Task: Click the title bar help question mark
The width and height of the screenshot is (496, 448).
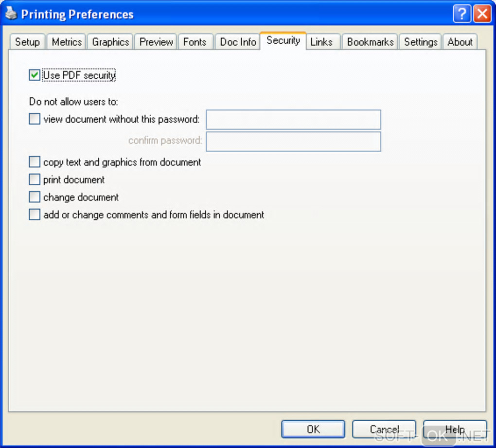Action: coord(461,14)
